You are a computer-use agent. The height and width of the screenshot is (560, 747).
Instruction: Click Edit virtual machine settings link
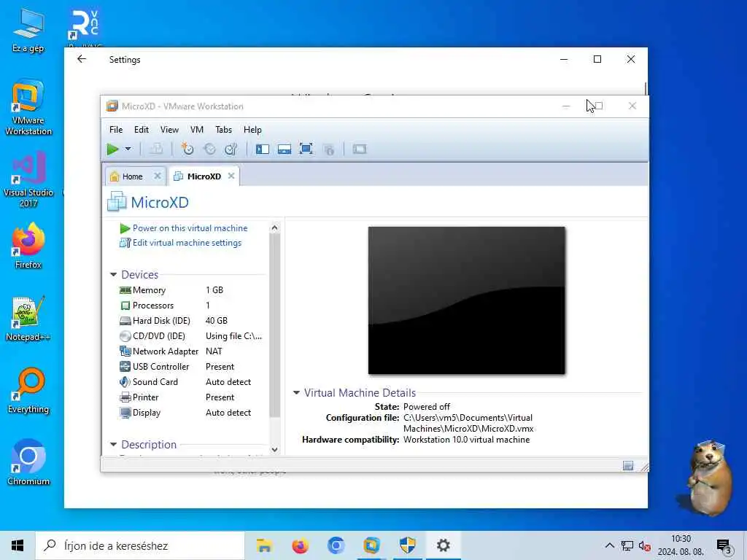click(187, 243)
